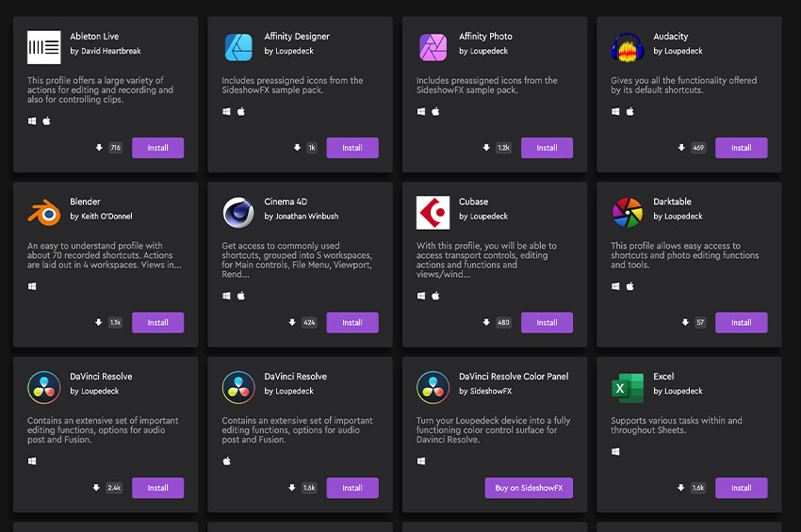Image resolution: width=801 pixels, height=532 pixels.
Task: Click the Apple icon on Darktable card
Action: [629, 286]
